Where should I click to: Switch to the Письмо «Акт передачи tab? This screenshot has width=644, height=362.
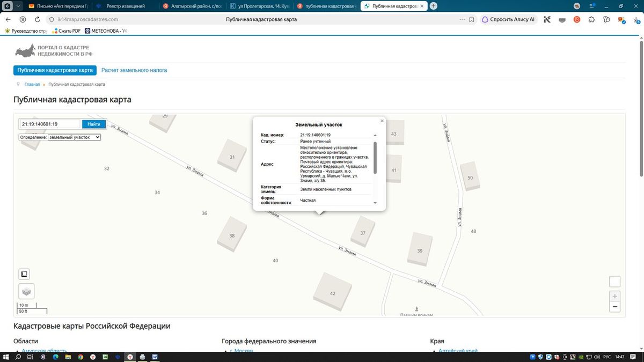58,6
